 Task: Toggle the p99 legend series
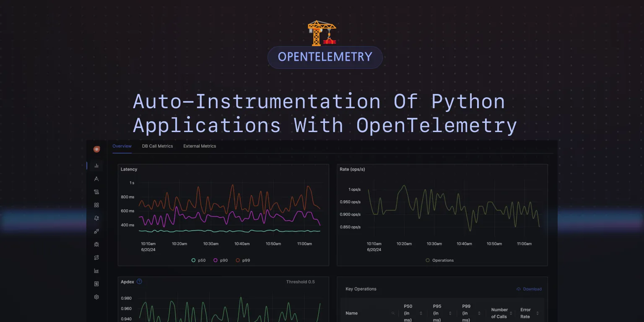click(x=243, y=260)
